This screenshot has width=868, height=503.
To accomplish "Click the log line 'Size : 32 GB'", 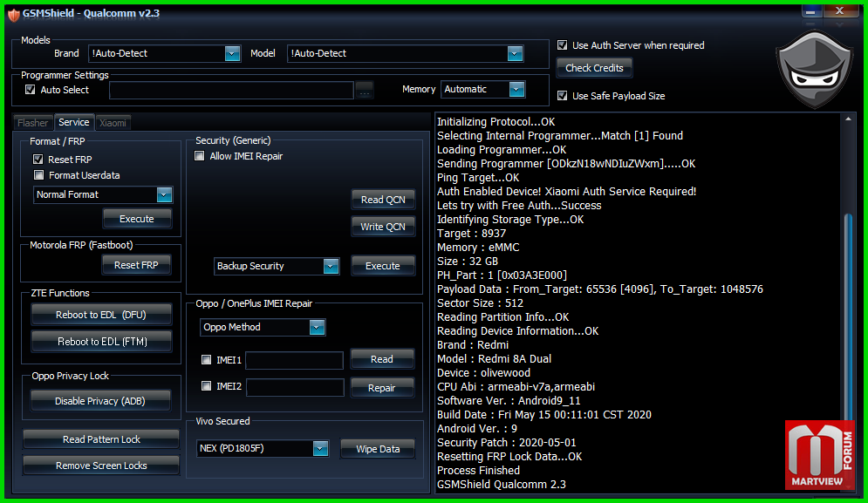I will 468,262.
